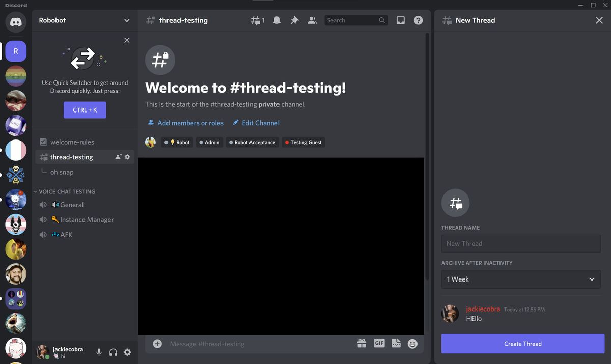This screenshot has width=611, height=364.
Task: Open the notification bell settings
Action: (x=276, y=20)
